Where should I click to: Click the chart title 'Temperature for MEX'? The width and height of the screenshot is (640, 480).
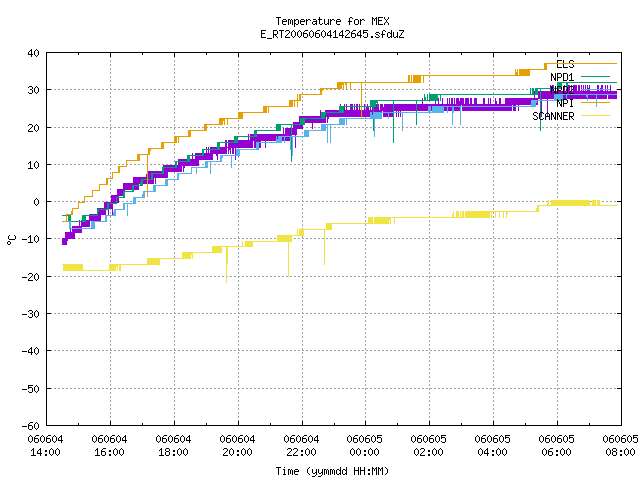coord(332,21)
